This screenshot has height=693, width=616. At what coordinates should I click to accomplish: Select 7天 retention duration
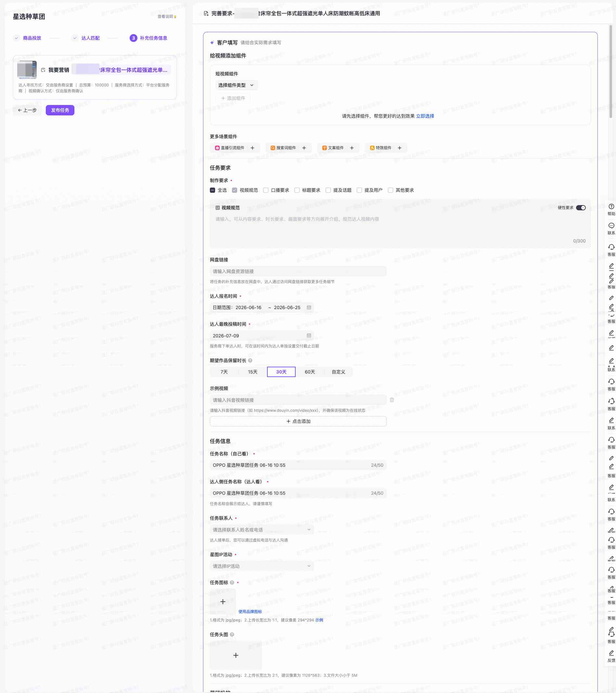(x=224, y=372)
